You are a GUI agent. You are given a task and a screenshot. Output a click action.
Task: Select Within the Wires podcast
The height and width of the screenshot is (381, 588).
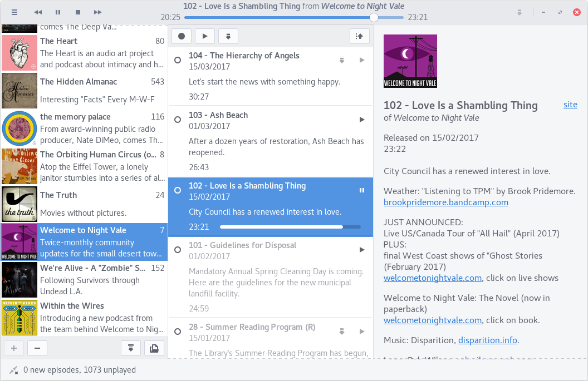pos(84,318)
